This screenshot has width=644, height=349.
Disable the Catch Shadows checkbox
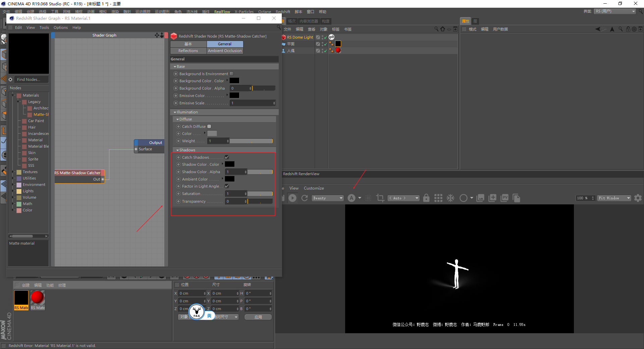click(x=227, y=157)
